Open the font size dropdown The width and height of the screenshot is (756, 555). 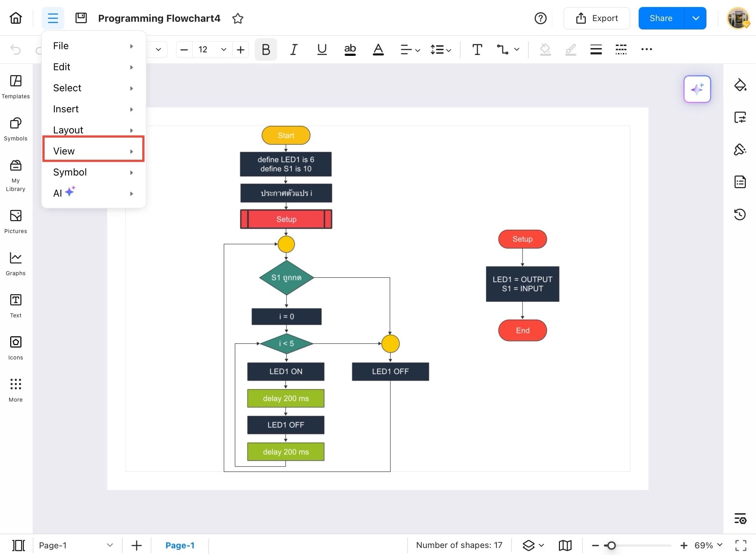223,49
